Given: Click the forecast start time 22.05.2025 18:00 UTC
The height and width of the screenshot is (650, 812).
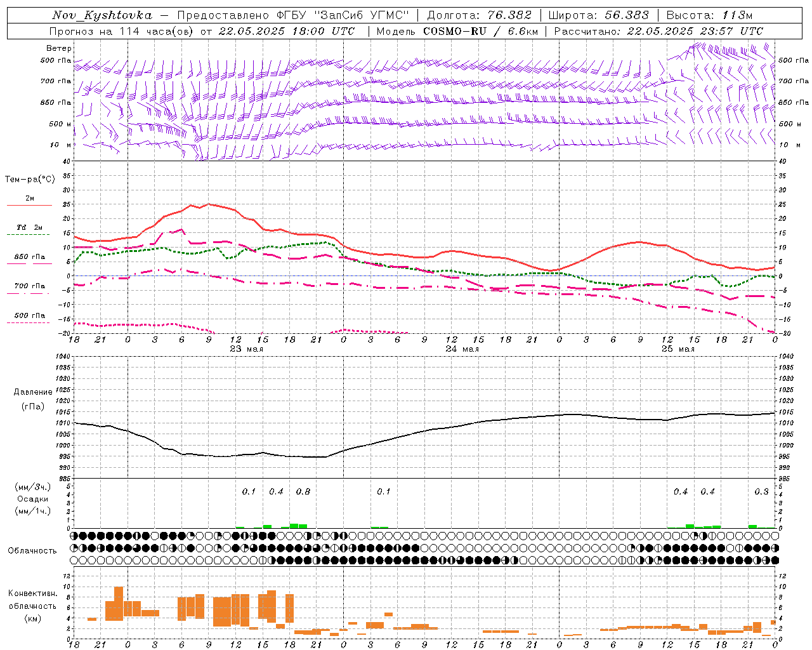Looking at the screenshot, I should pos(286,31).
